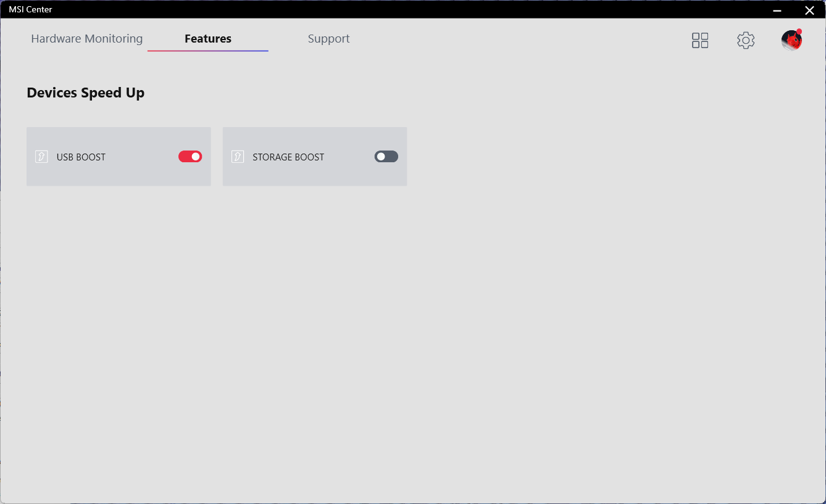The width and height of the screenshot is (826, 504).
Task: Open the user profile avatar
Action: pyautogui.click(x=791, y=40)
